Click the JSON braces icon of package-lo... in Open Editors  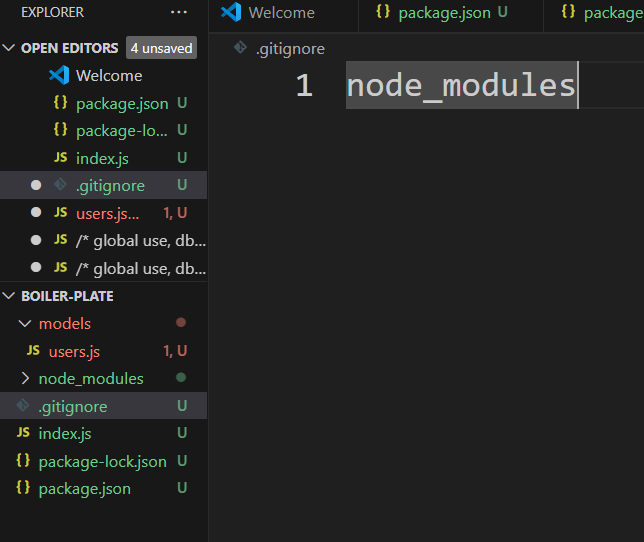(60, 130)
